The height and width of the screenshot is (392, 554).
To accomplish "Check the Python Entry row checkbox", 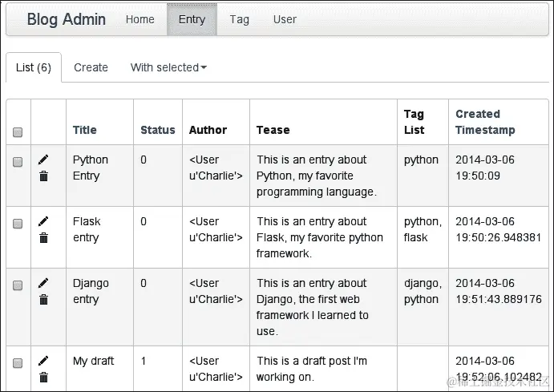I will tap(18, 162).
